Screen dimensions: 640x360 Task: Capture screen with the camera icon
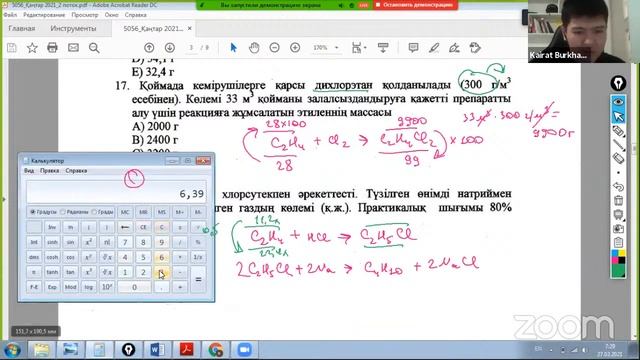click(x=618, y=229)
